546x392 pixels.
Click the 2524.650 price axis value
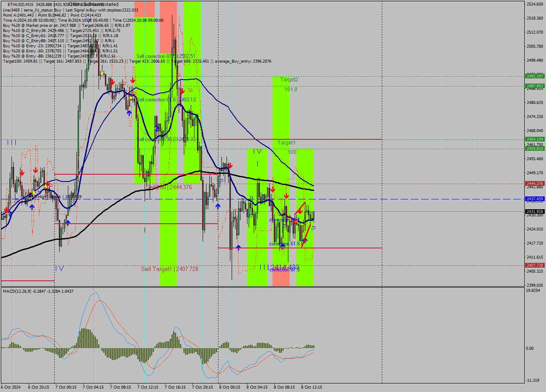click(534, 4)
